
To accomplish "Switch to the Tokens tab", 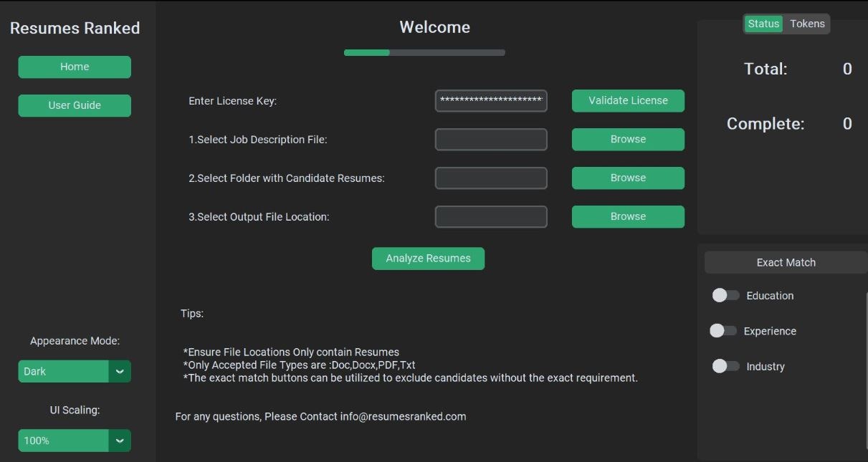I will [x=807, y=24].
